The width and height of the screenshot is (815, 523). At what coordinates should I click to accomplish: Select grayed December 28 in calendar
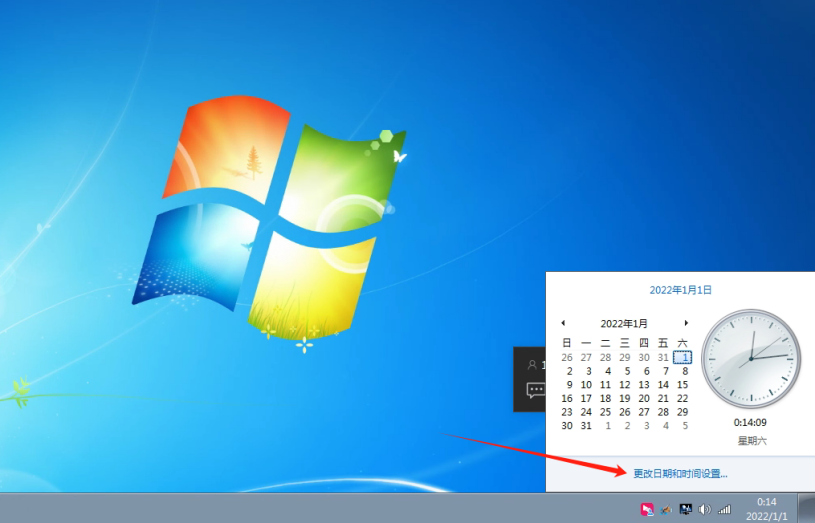tap(606, 358)
